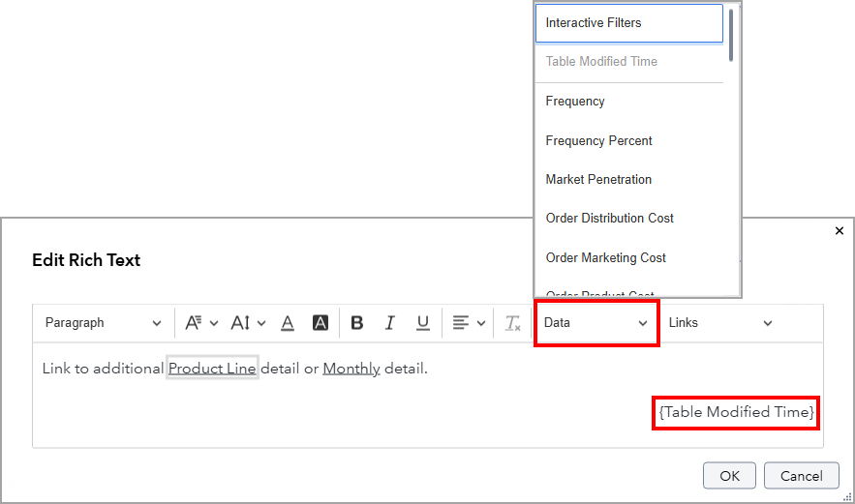Viewport: 855px width, 504px height.
Task: Pick the font color tool
Action: [288, 323]
